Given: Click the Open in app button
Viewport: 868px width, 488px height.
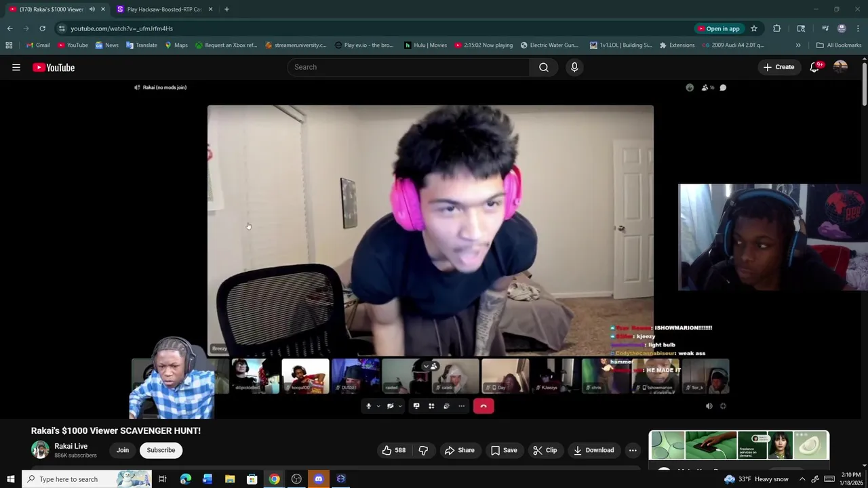Looking at the screenshot, I should (x=719, y=28).
